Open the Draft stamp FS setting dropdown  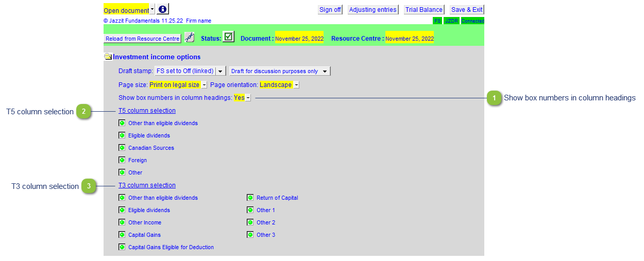[221, 72]
